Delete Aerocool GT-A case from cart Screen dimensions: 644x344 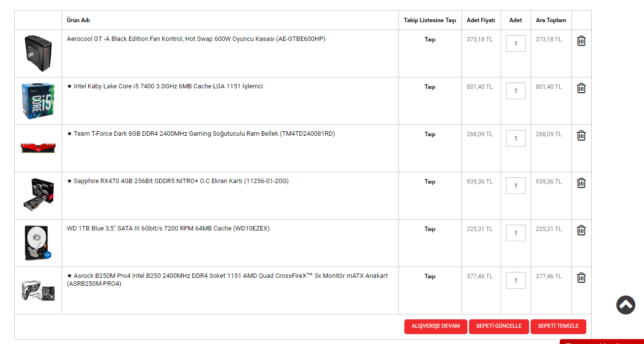click(x=581, y=41)
